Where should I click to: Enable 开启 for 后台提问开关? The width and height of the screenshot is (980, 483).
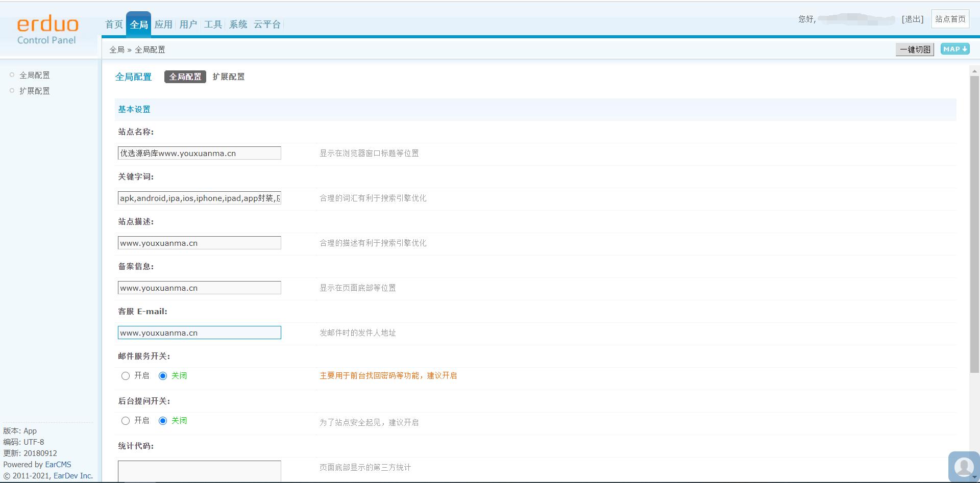[126, 421]
